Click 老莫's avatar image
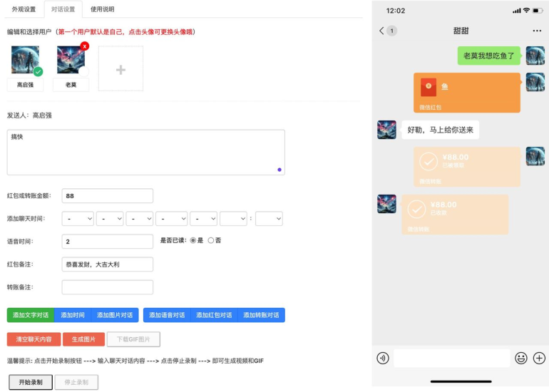Screen dimensions: 549x392 (x=71, y=59)
